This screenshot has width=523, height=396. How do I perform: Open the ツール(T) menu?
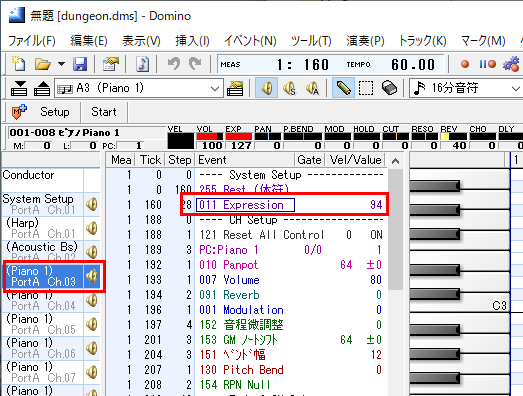coord(311,41)
